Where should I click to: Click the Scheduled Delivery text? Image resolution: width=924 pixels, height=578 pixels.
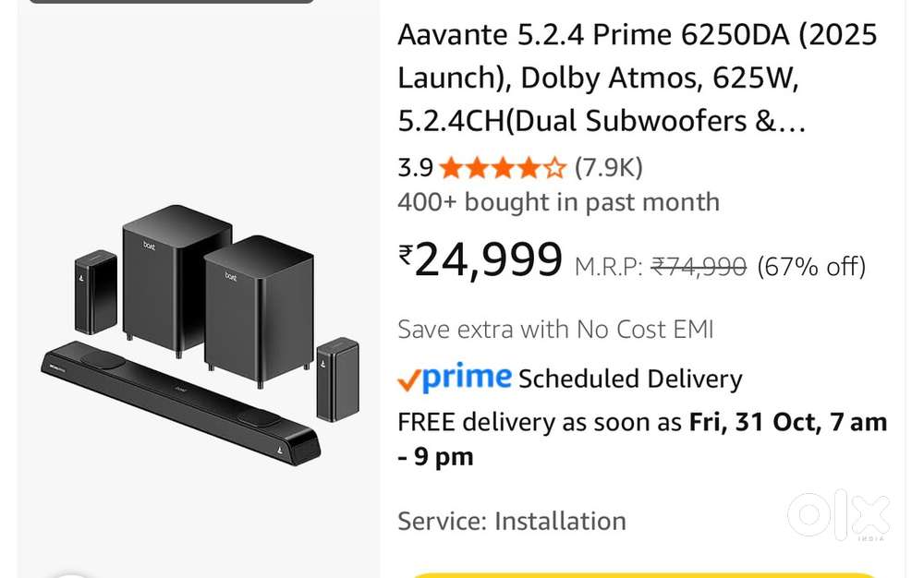(x=630, y=379)
